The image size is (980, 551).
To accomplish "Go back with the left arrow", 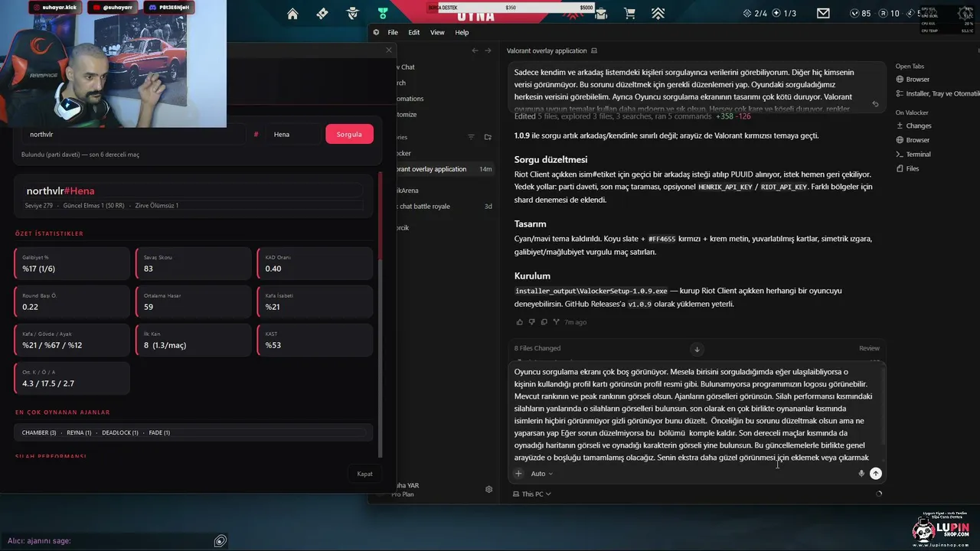I will [x=475, y=51].
